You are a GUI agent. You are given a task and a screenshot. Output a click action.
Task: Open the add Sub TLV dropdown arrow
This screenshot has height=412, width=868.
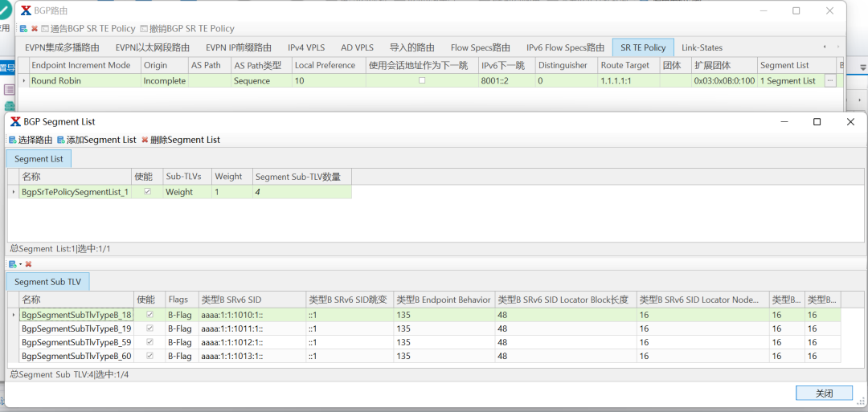[20, 264]
